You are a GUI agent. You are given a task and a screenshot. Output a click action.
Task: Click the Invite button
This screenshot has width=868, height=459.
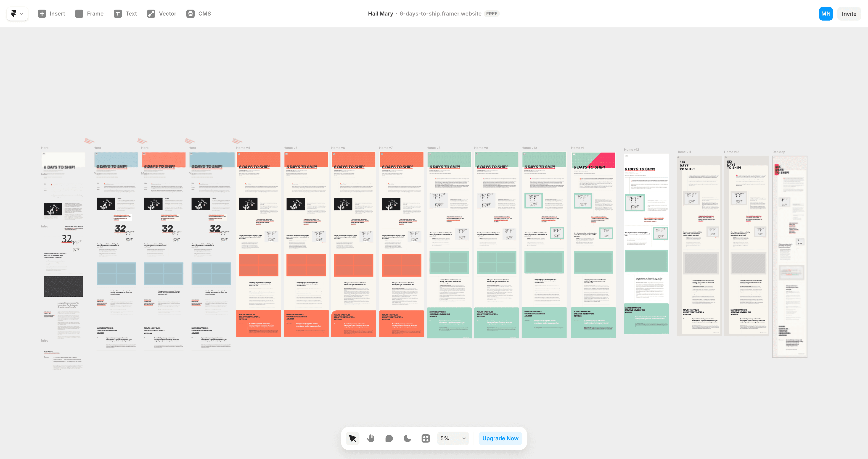[849, 13]
